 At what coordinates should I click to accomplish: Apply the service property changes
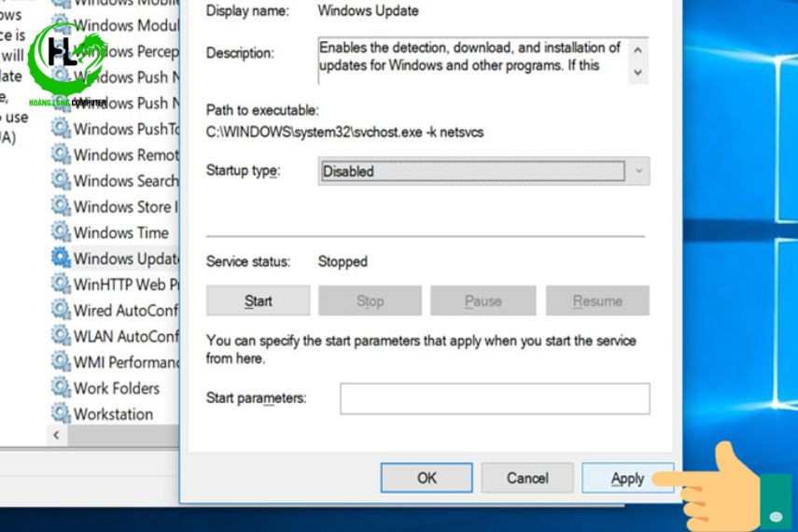627,478
